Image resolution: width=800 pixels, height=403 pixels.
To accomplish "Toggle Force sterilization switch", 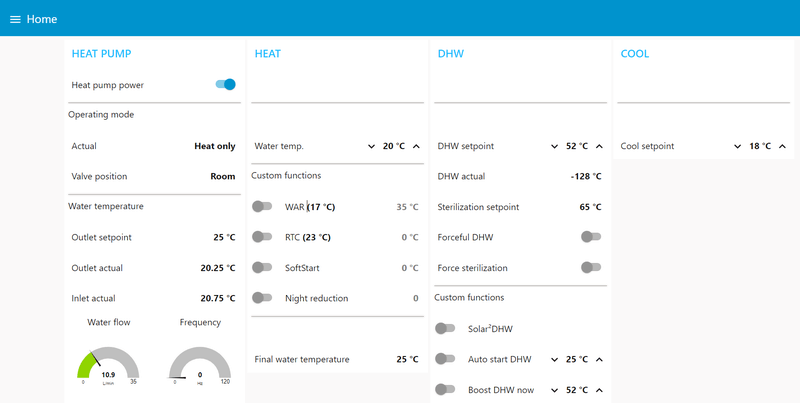I will 591,268.
